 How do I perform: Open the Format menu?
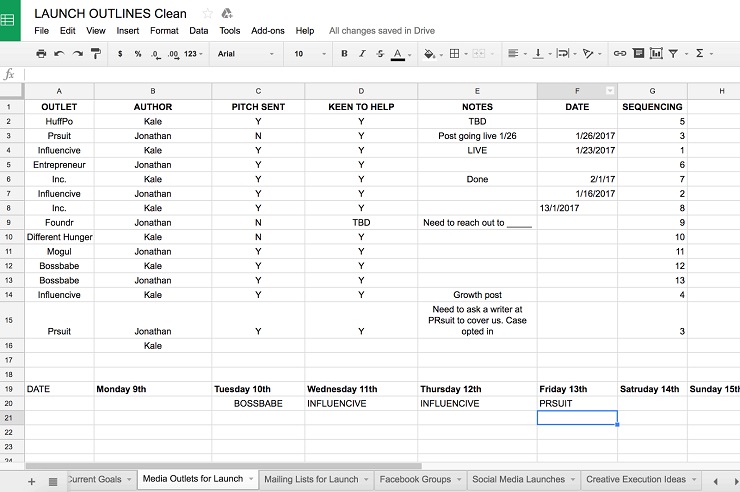tap(164, 31)
